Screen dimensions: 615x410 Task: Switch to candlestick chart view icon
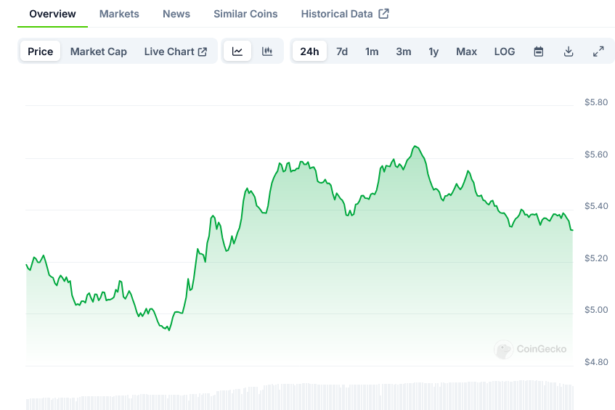tap(267, 51)
